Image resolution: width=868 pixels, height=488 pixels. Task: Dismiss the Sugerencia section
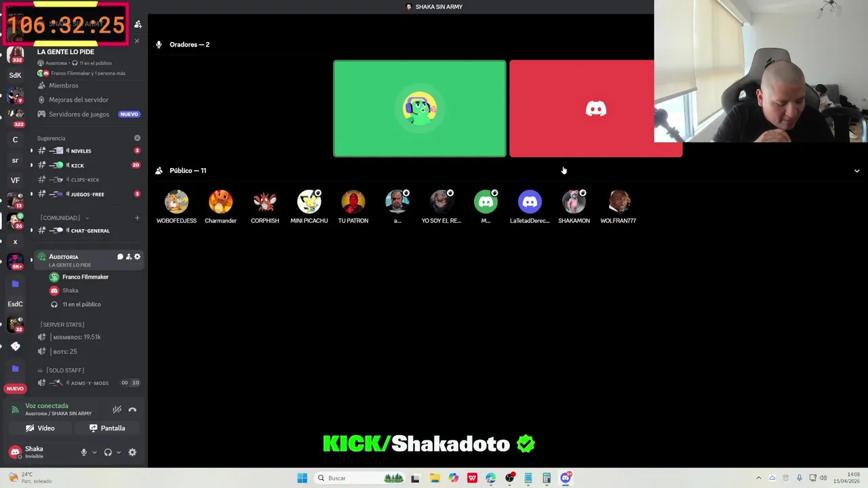point(137,138)
